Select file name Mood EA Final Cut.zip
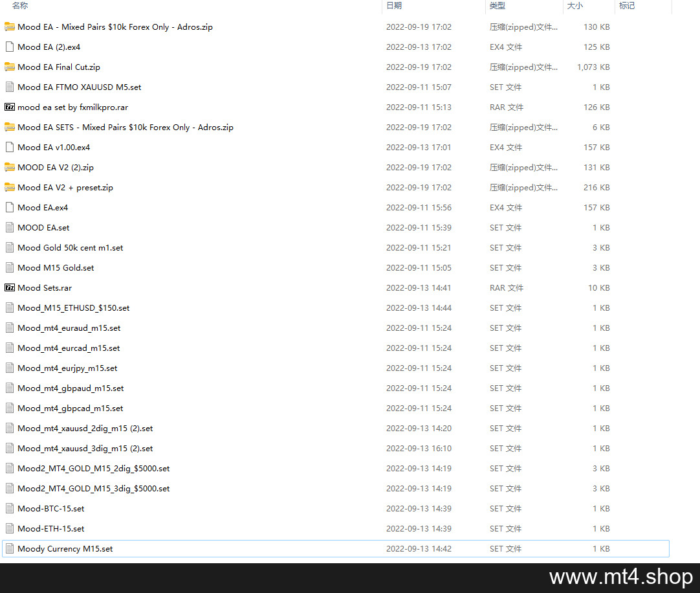This screenshot has height=593, width=700. pyautogui.click(x=59, y=67)
